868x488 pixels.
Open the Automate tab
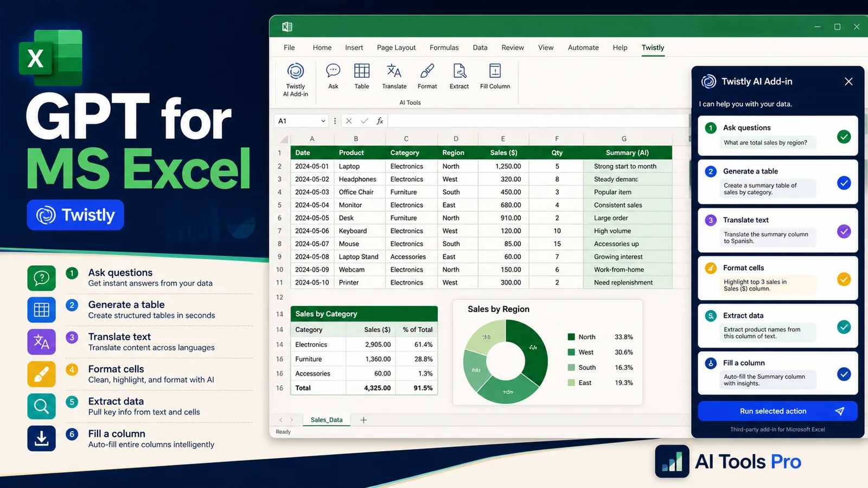coord(583,48)
